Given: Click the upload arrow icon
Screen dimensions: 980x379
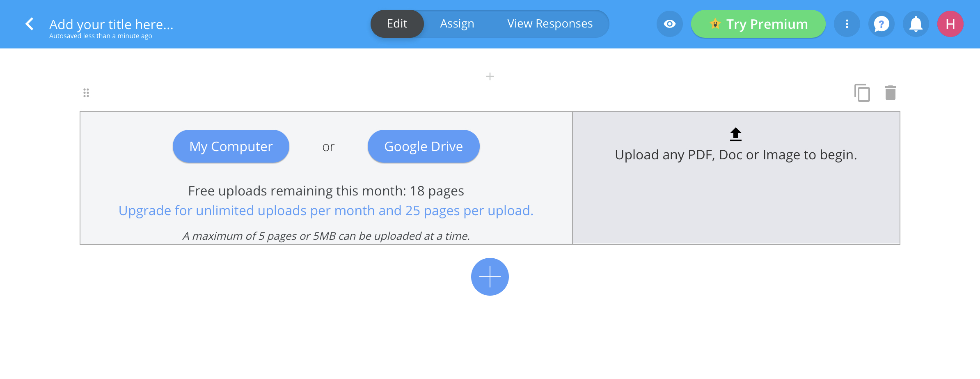Looking at the screenshot, I should [735, 133].
